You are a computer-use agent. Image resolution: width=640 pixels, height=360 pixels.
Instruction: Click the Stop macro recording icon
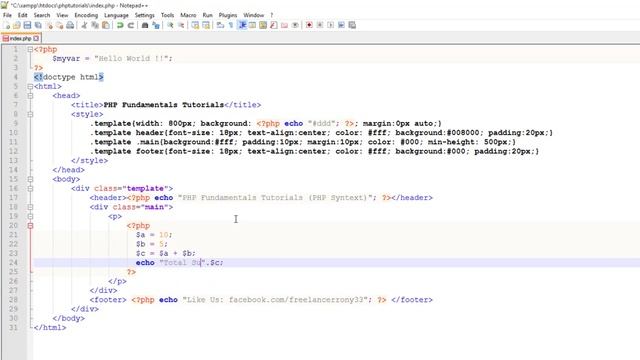coord(320,25)
